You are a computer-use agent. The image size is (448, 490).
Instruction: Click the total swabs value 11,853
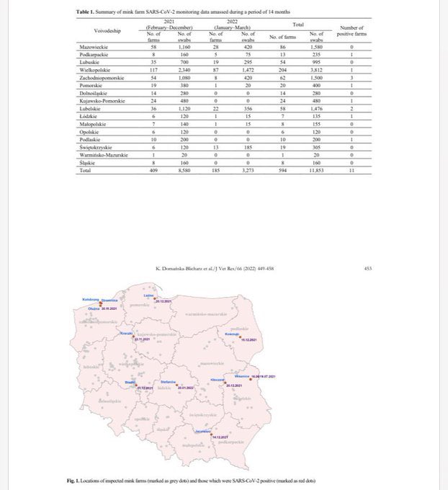[315, 170]
